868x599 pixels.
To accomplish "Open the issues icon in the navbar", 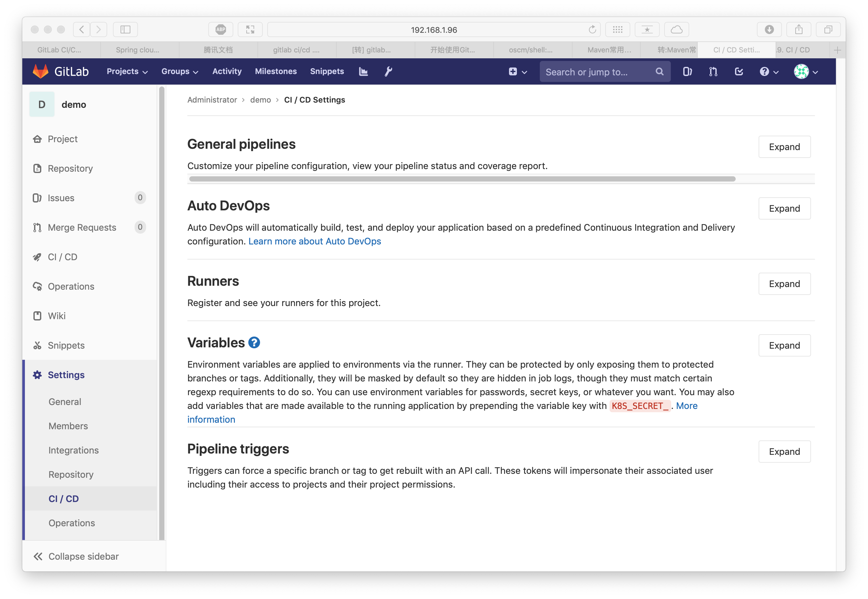I will [687, 72].
